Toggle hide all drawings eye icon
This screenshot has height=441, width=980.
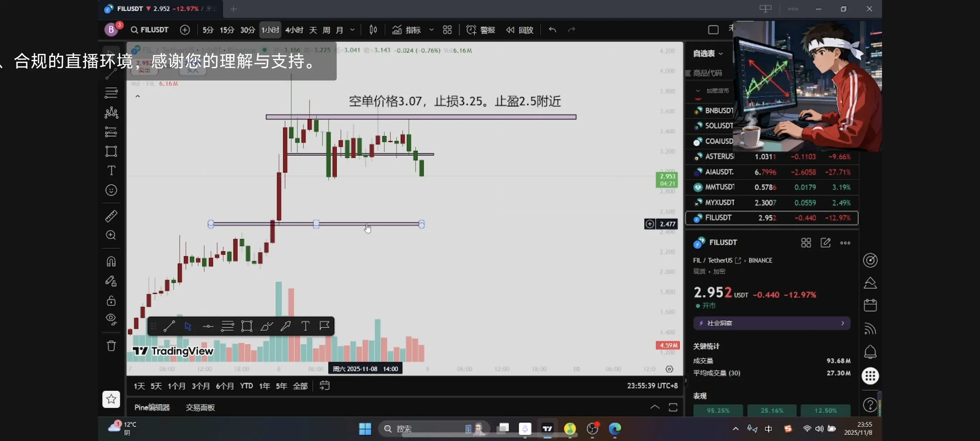111,319
